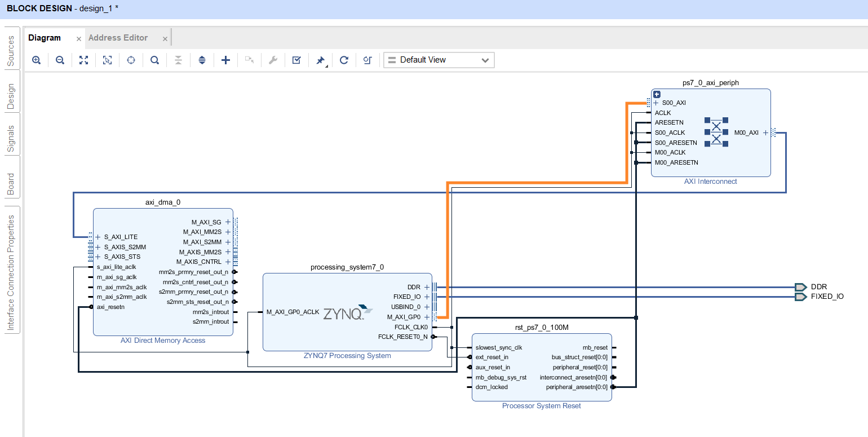
Task: Toggle the pin layout toolbar icon
Action: (x=202, y=60)
